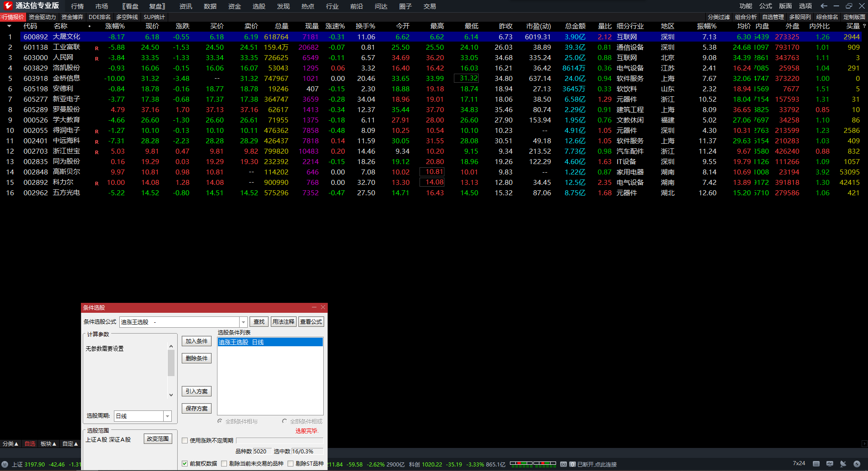Open the keyboard icon in the status bar
Viewport: 868px width, 471px height.
pyautogui.click(x=816, y=464)
